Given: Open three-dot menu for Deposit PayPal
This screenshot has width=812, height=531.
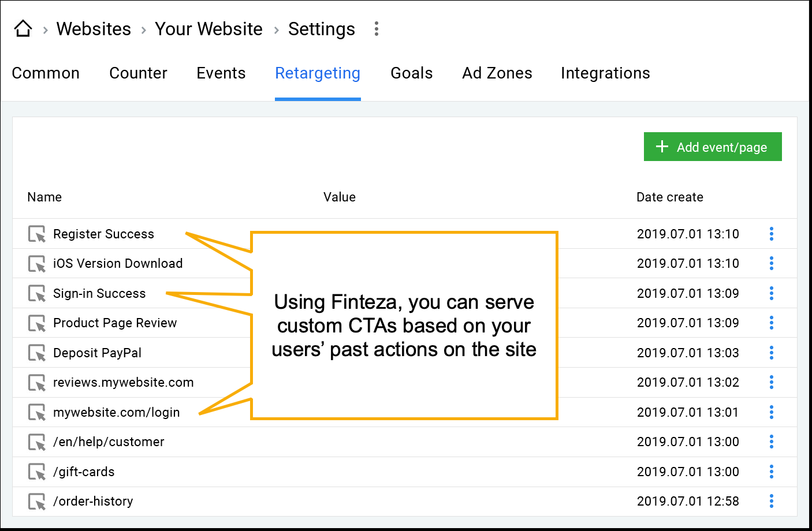Looking at the screenshot, I should coord(772,353).
